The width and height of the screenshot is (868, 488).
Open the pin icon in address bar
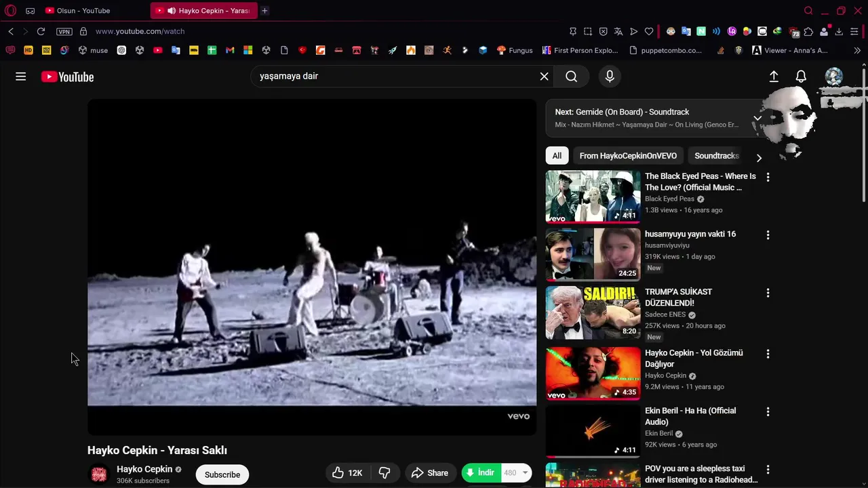pos(573,31)
